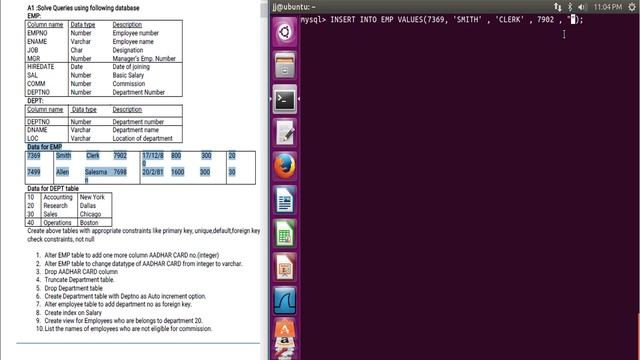Click the SAL column name
The image size is (640, 360).
click(x=32, y=75)
